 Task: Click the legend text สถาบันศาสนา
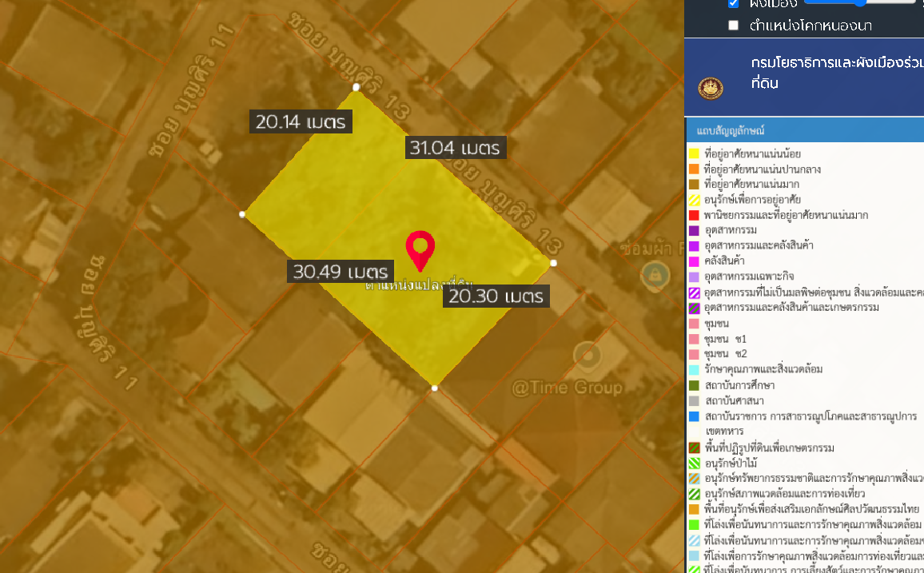735,401
